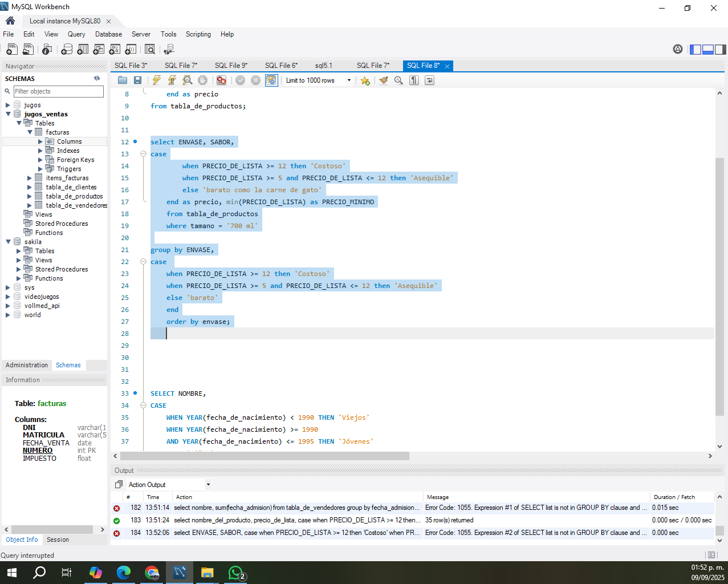Viewport: 728px width, 584px height.
Task: Switch to SQL File 9 tab
Action: click(231, 66)
